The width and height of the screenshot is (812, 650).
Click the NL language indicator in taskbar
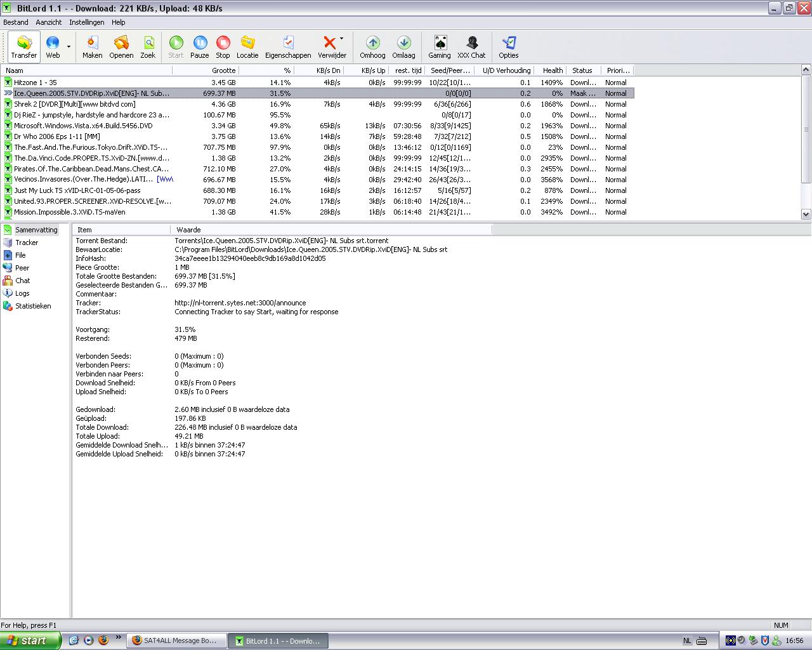tap(687, 640)
